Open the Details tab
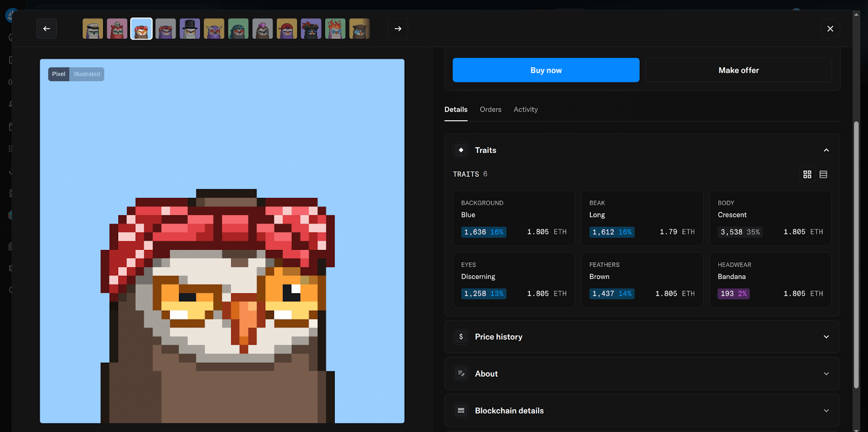Image resolution: width=868 pixels, height=432 pixels. tap(456, 109)
